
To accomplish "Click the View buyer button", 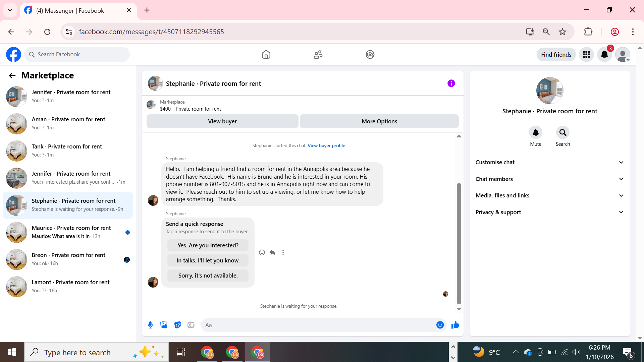I will 222,121.
